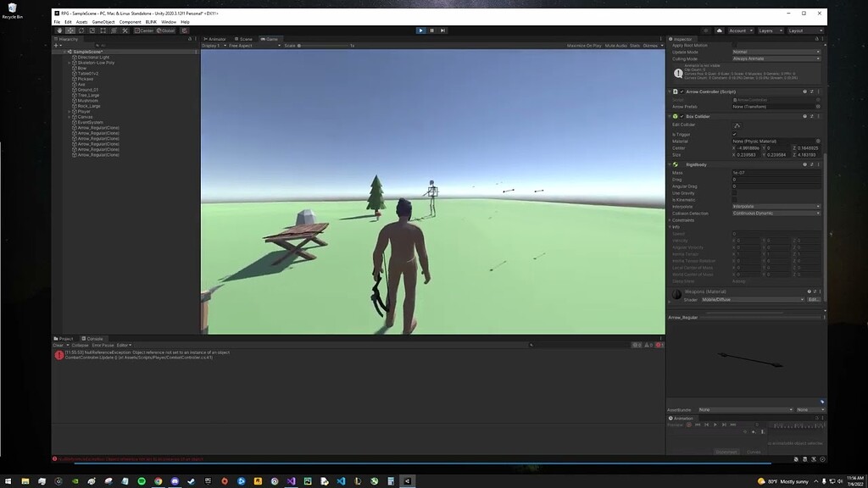
Task: Toggle Is Kinematic on the Rigidbody
Action: (x=734, y=200)
